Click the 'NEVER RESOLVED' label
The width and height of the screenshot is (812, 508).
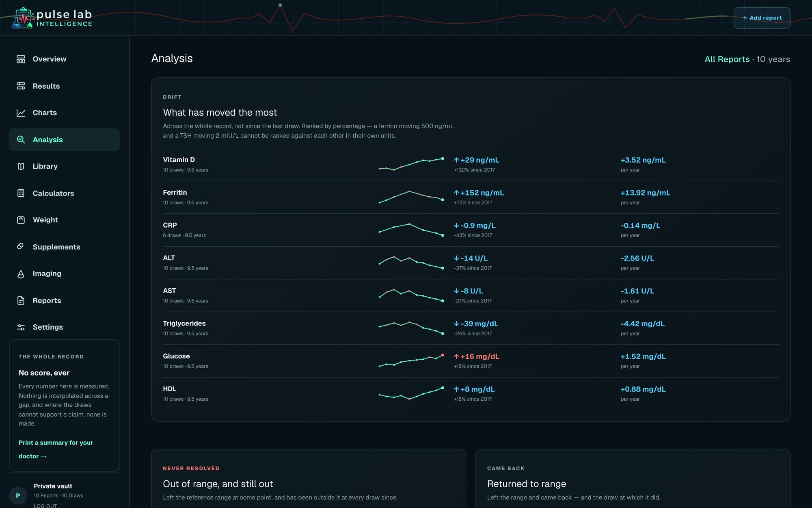[191, 469]
